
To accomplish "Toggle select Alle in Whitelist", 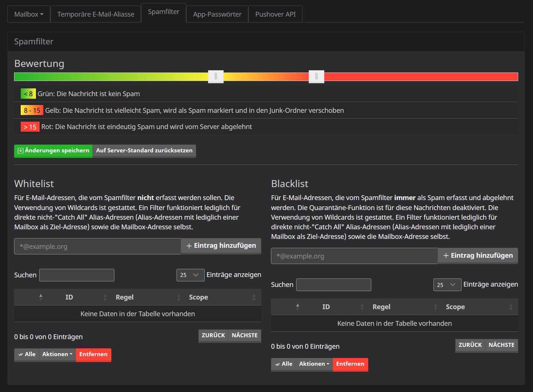I will click(27, 354).
